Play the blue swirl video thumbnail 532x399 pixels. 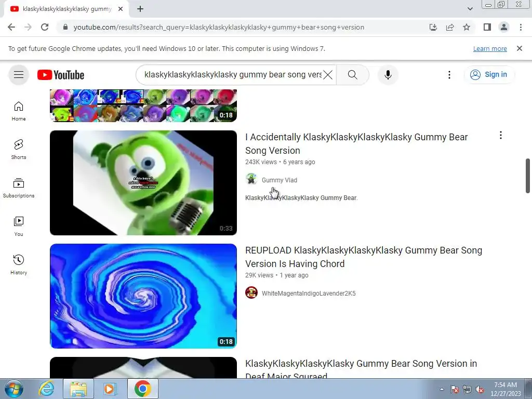click(x=143, y=296)
